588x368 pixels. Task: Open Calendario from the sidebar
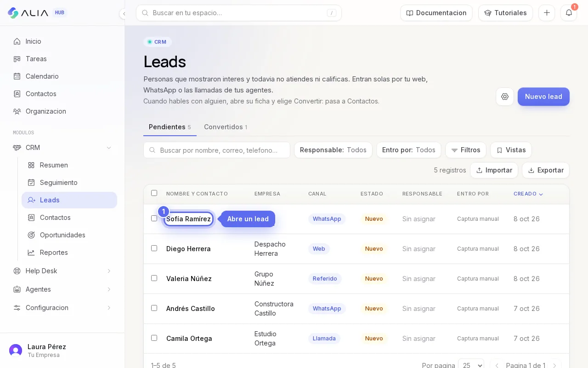pos(62,76)
